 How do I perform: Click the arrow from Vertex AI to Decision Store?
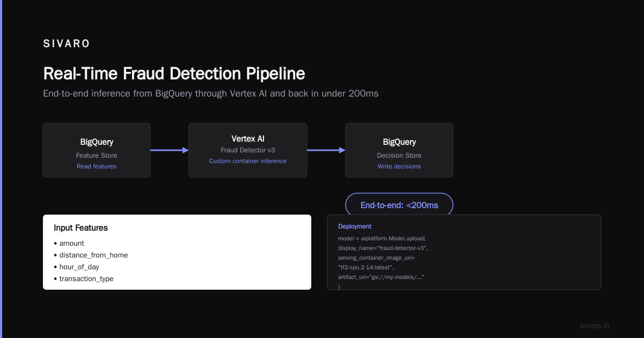(x=326, y=150)
